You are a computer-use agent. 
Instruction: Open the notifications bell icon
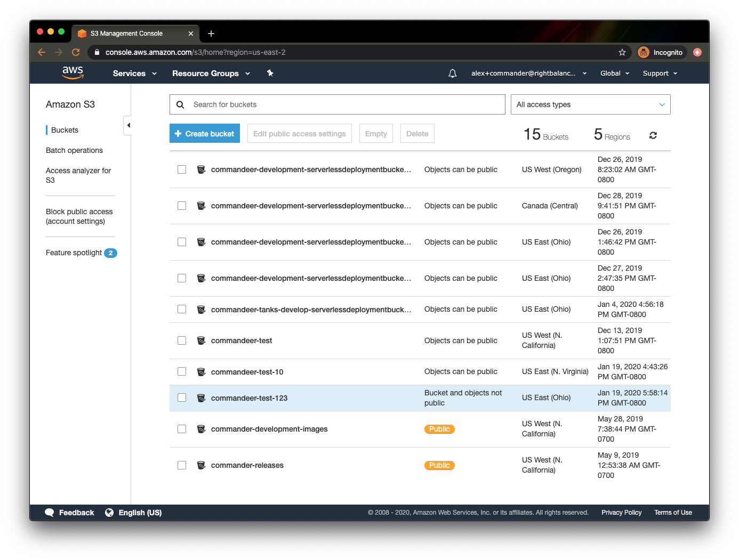(453, 74)
